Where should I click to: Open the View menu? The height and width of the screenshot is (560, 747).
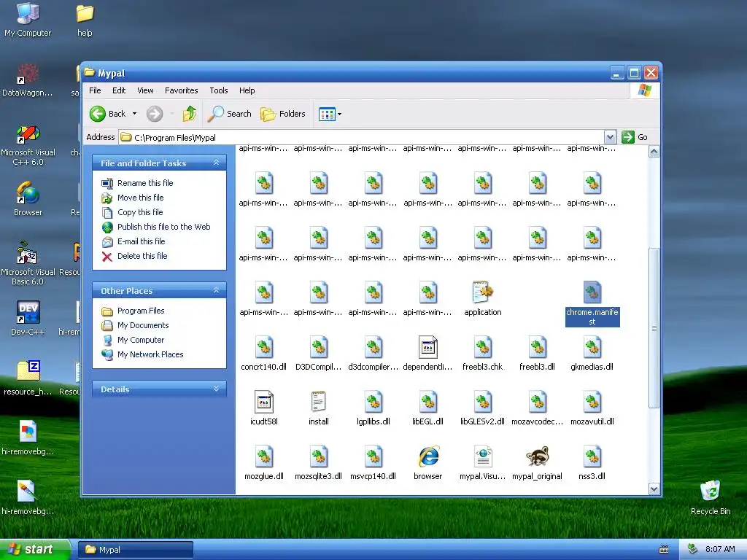tap(145, 90)
